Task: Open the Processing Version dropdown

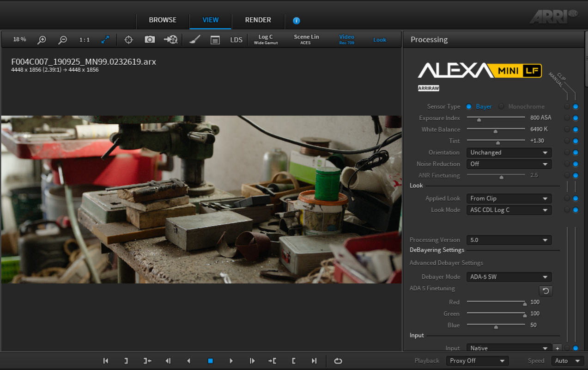Action: tap(509, 240)
